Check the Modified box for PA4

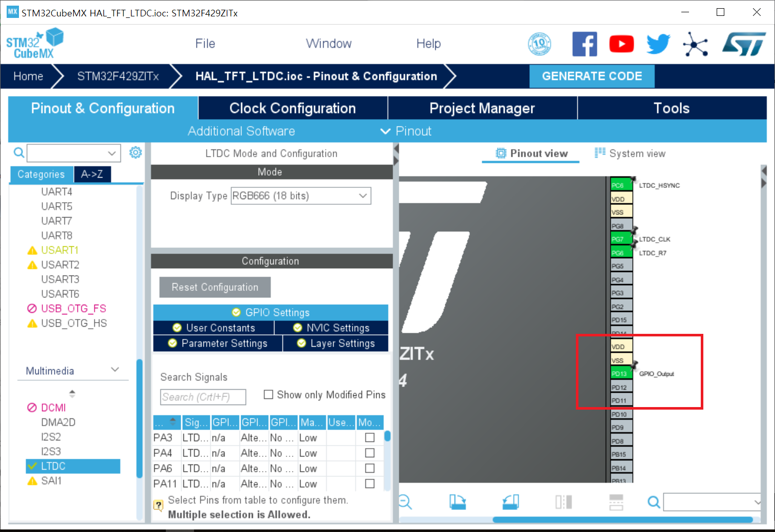pos(370,453)
